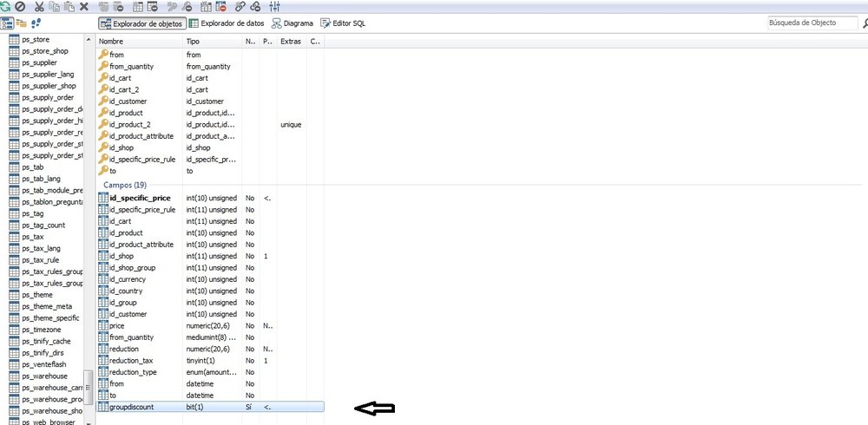The height and width of the screenshot is (425, 868).
Task: Sort by the Nombre column header
Action: (x=141, y=42)
